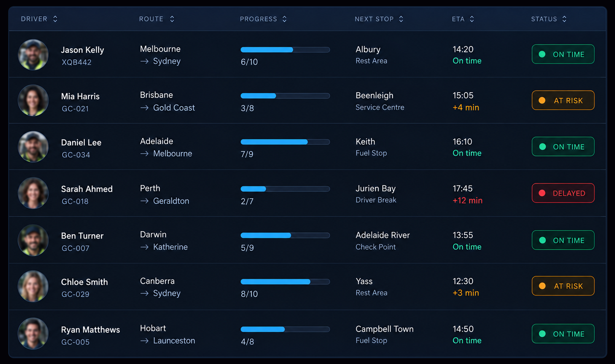
Task: Click the Ryan Matthews driver name
Action: [90, 330]
